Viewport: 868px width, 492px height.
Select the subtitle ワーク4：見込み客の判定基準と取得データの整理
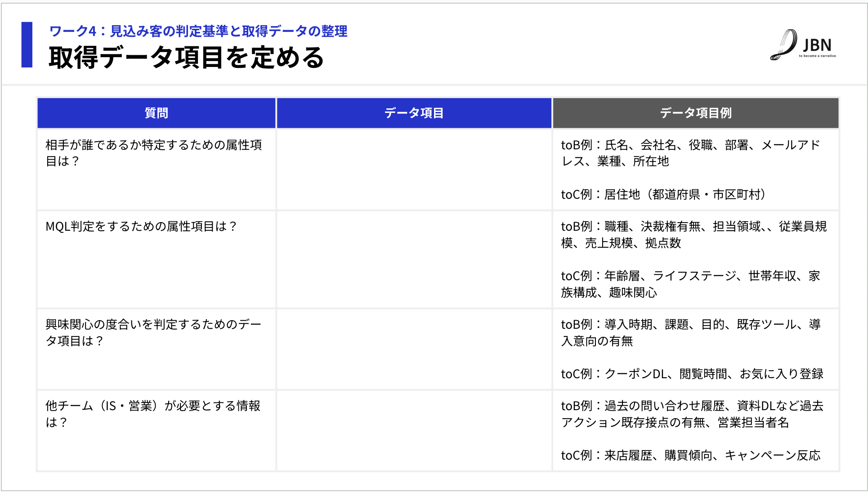(x=198, y=31)
